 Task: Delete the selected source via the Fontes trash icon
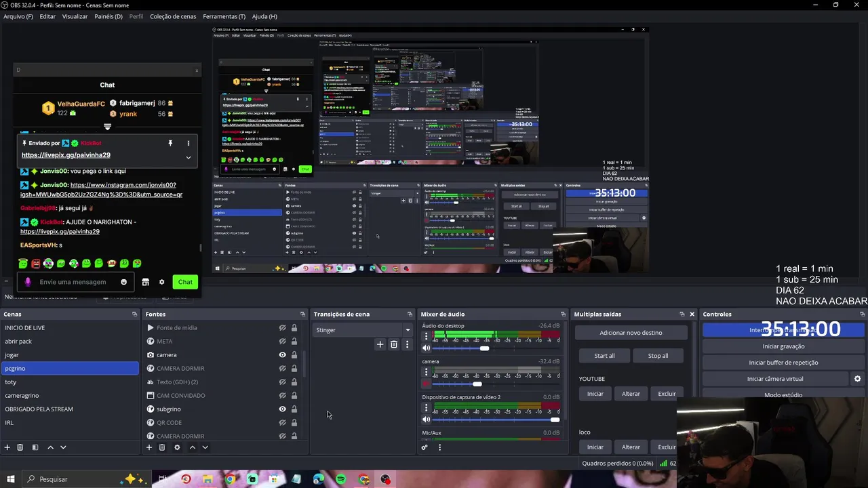click(x=162, y=447)
